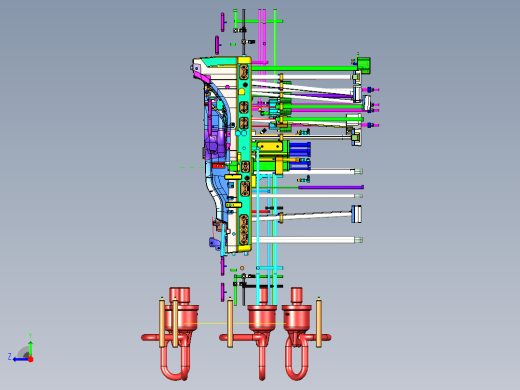Select the large green cylinder block at top right

coord(364,65)
